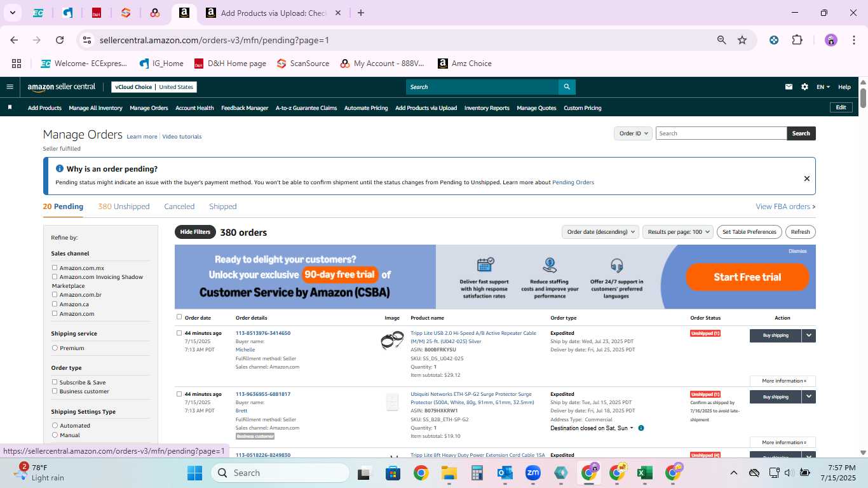The image size is (868, 488).
Task: Check the Amazon.com.br sales channel filter
Action: tap(55, 295)
